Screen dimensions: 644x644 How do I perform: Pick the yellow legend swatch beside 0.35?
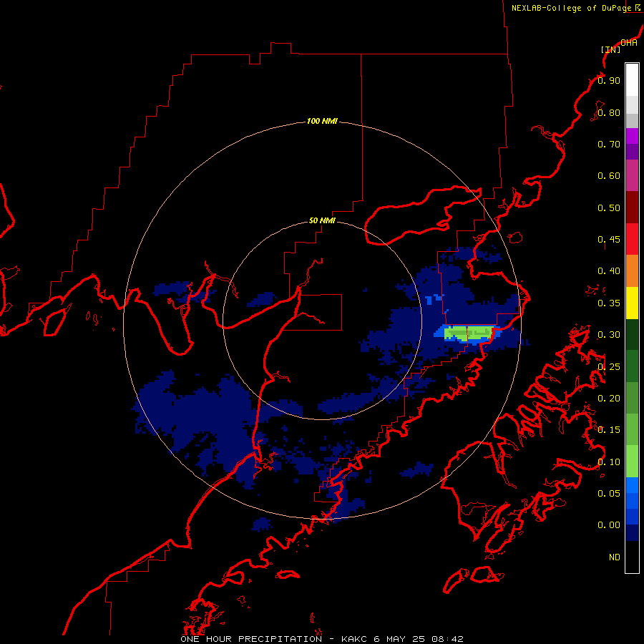632,303
